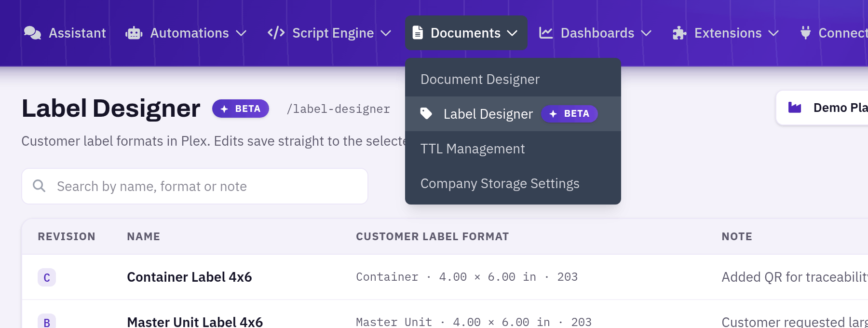The width and height of the screenshot is (868, 328).
Task: Click the Documents file icon
Action: click(x=418, y=33)
